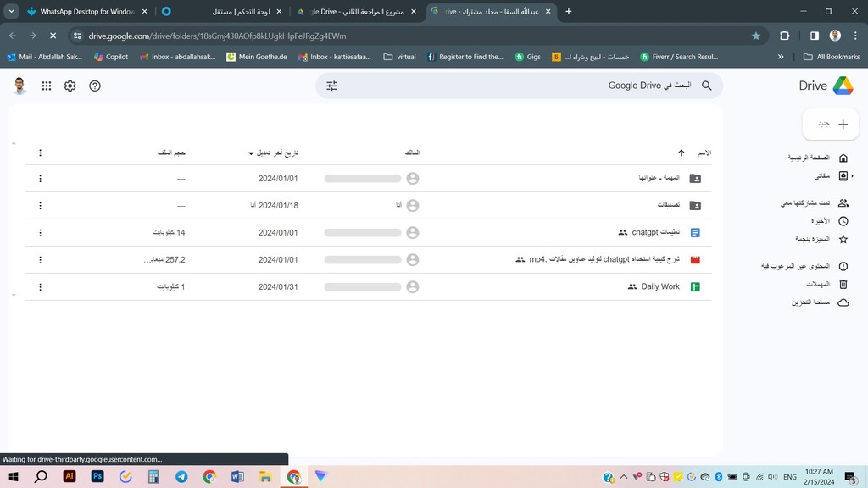Open more options for first folder row
Screen dimensions: 868x488
pyautogui.click(x=40, y=179)
